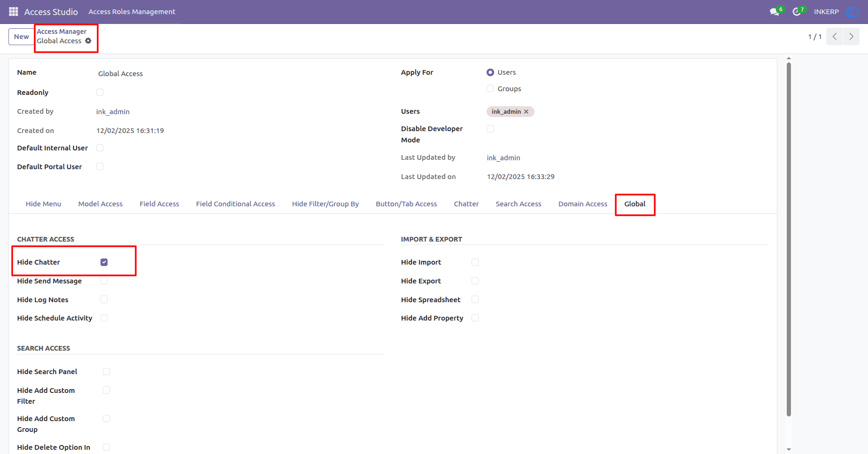This screenshot has height=454, width=868.
Task: Enable Hide Add Custom Group checkbox
Action: [107, 419]
